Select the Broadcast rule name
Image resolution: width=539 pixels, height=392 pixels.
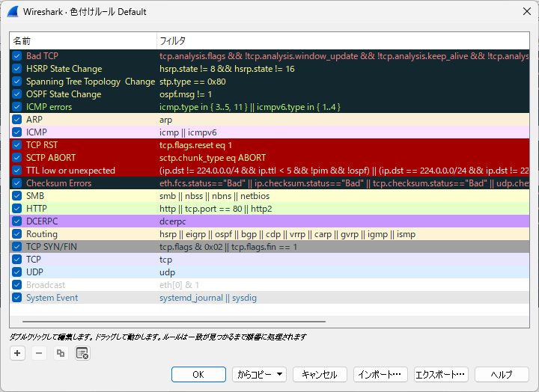(x=46, y=285)
